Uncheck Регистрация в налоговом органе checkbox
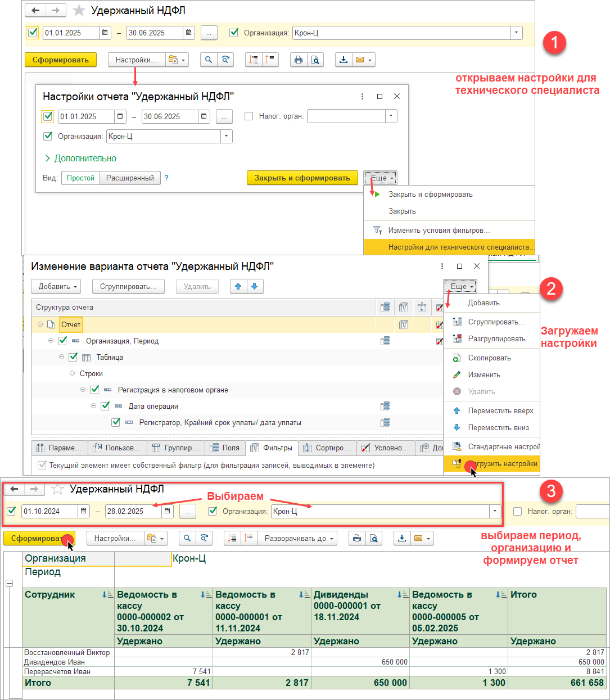This screenshot has width=610, height=700. pos(94,390)
